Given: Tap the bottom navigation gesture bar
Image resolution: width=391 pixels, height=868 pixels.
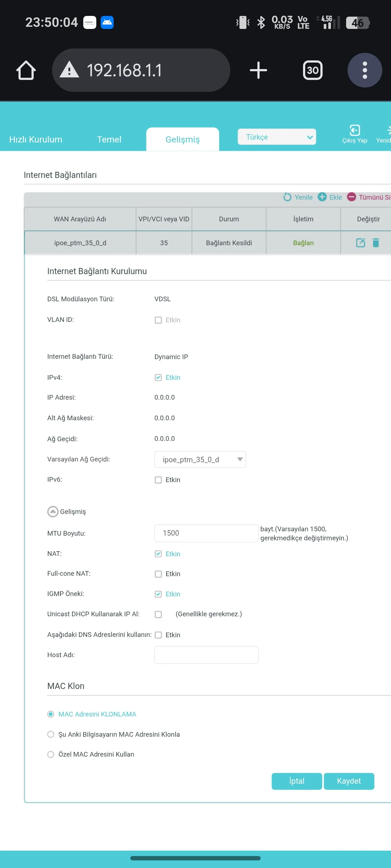Looking at the screenshot, I should point(195,858).
